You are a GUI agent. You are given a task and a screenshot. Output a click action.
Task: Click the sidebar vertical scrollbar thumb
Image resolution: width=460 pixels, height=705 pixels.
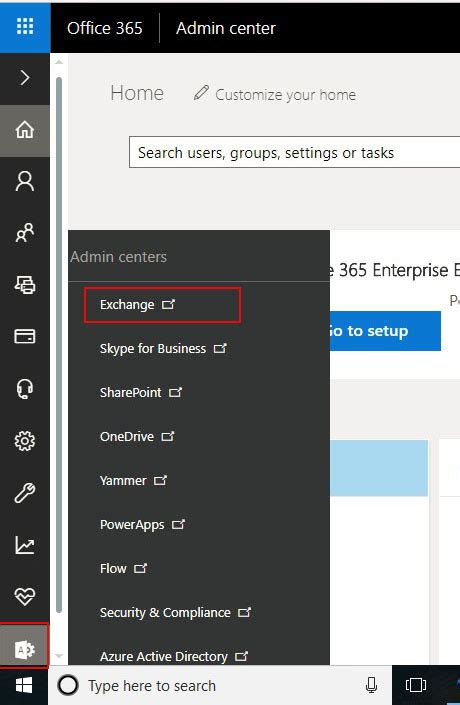tap(59, 345)
